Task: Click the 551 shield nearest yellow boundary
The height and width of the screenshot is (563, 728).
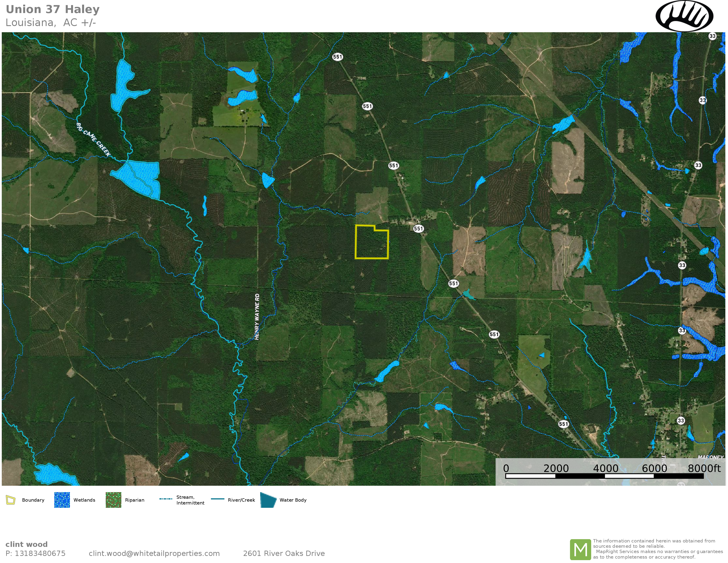Action: coord(418,229)
